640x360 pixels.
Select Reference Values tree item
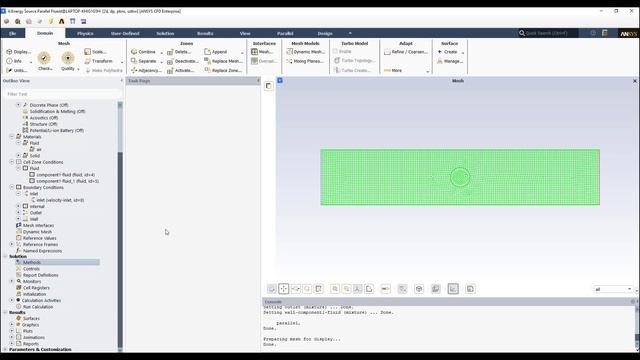[x=39, y=238]
